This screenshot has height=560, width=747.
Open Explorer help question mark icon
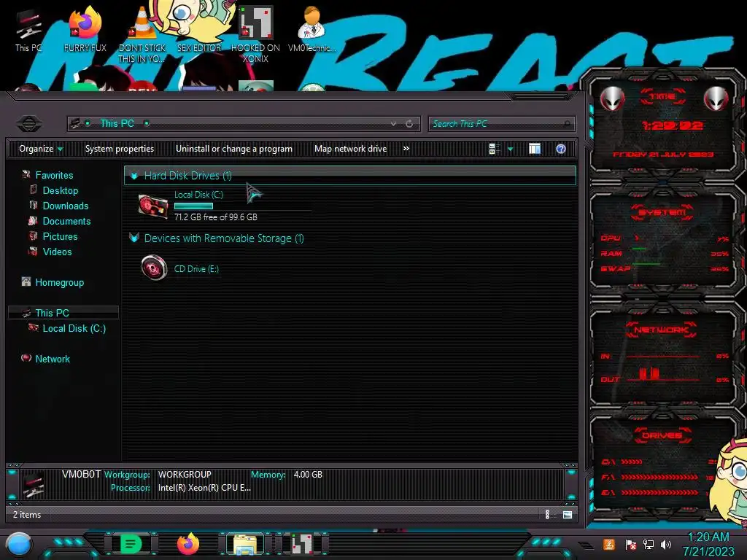tap(561, 149)
